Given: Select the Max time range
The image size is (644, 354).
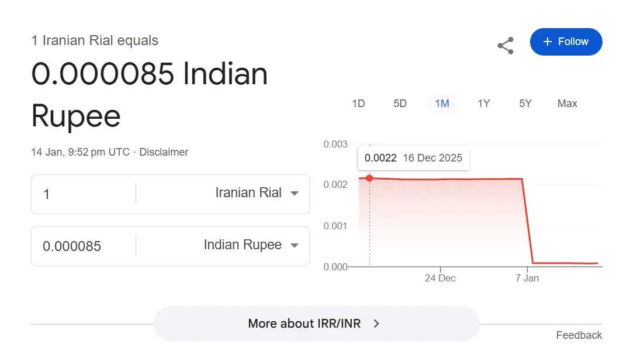Looking at the screenshot, I should coord(567,104).
